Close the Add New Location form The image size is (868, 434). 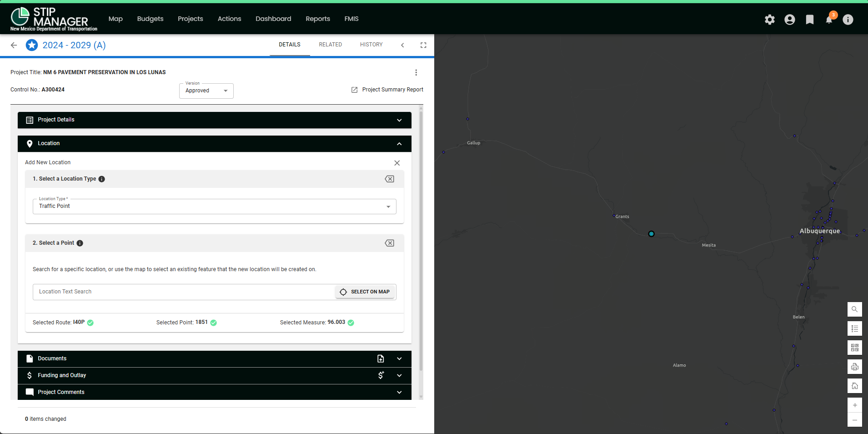[397, 163]
